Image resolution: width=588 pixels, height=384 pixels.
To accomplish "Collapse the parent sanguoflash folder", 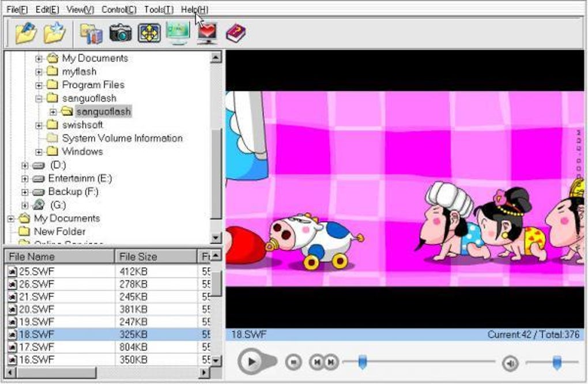I will click(x=38, y=99).
